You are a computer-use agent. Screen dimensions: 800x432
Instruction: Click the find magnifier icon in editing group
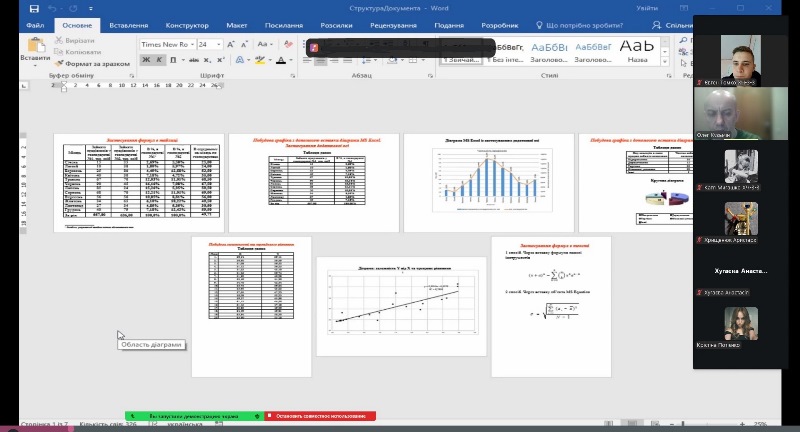click(x=684, y=40)
